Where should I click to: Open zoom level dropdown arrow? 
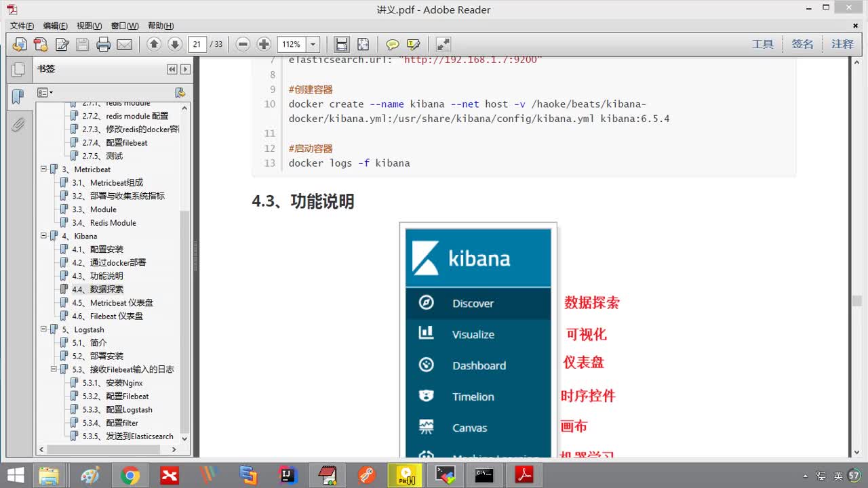coord(313,45)
